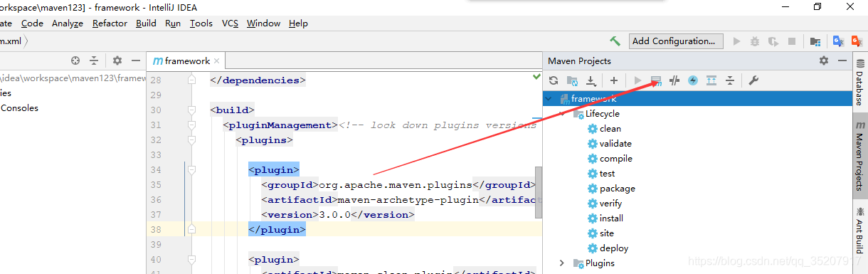Toggle Maven Projects side tab
Viewport: 868px width, 274px height.
point(859,156)
